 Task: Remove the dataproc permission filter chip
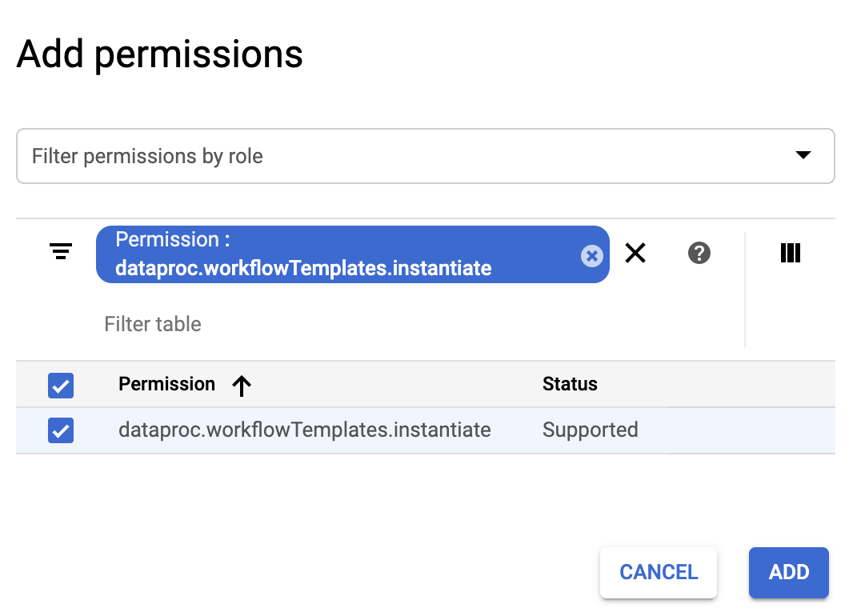pyautogui.click(x=591, y=255)
